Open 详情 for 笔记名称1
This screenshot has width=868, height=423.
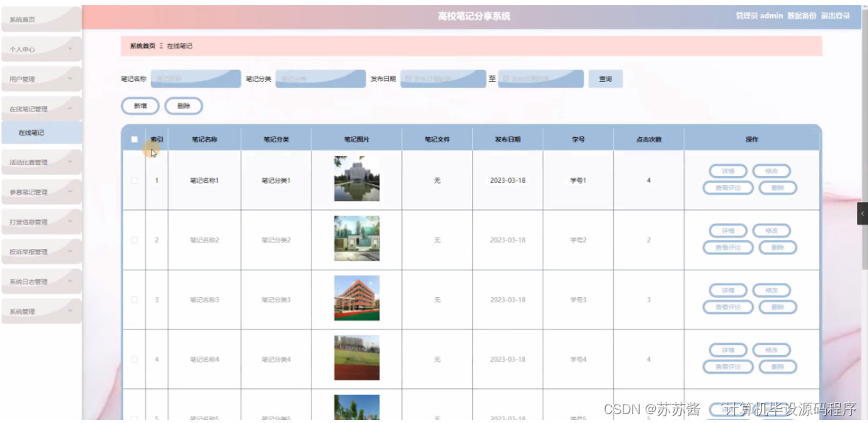pos(728,171)
